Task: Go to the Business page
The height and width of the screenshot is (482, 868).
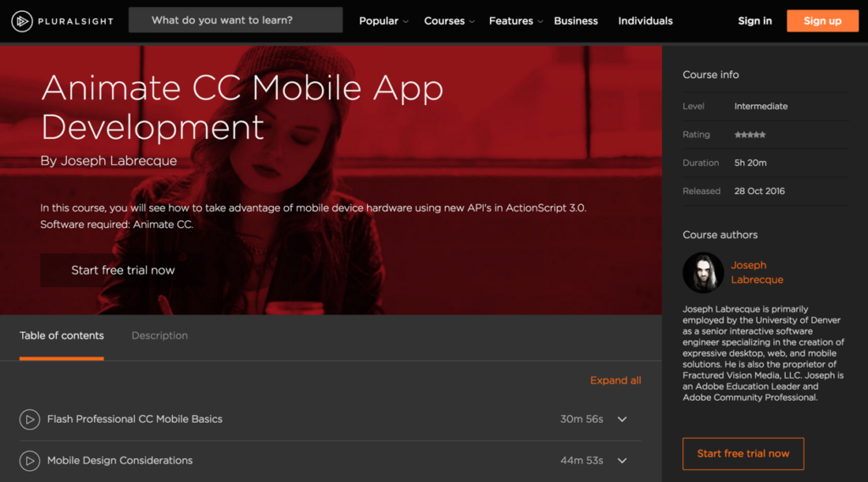Action: (x=576, y=21)
